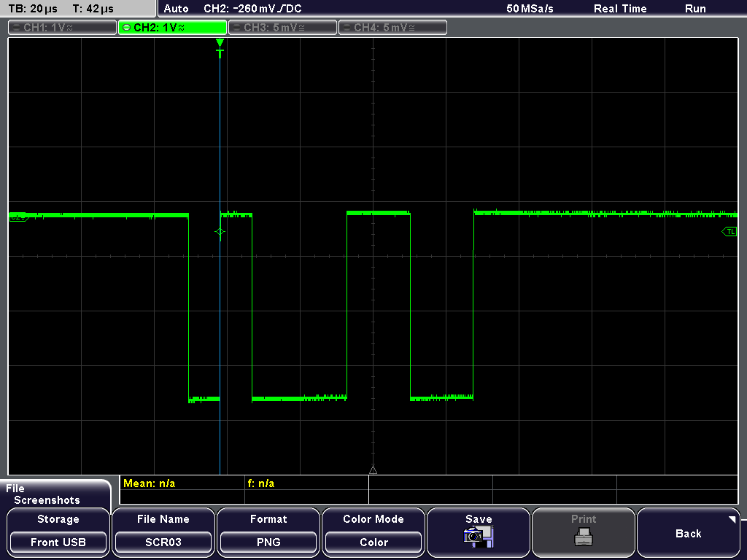Toggle the CH1: 1V channel tab
The height and width of the screenshot is (560, 747).
click(x=63, y=28)
